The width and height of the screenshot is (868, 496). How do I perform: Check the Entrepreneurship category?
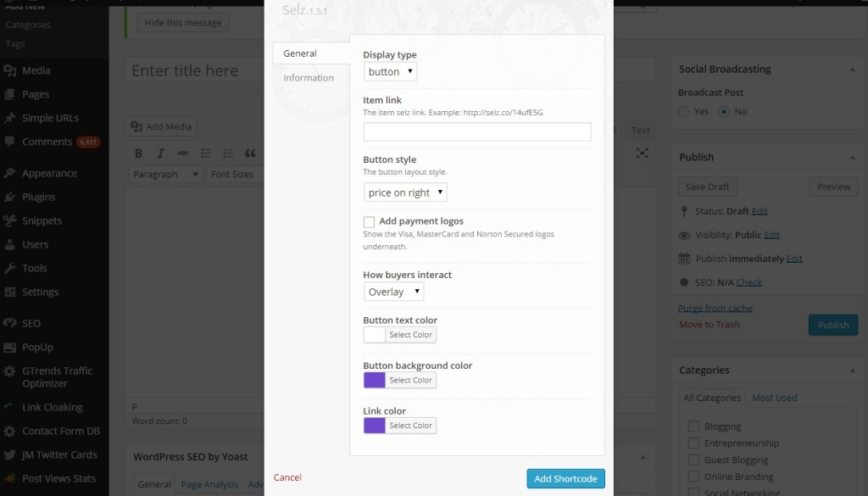click(x=693, y=443)
